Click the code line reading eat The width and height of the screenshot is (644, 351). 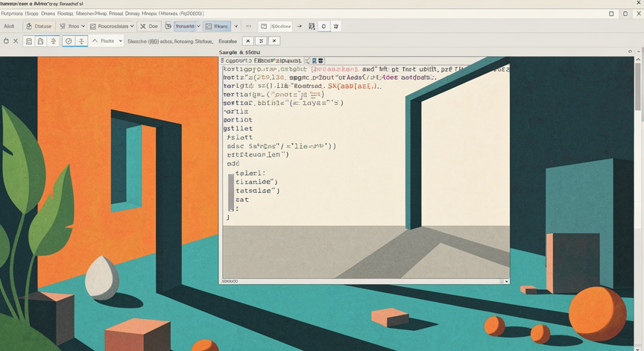(242, 200)
